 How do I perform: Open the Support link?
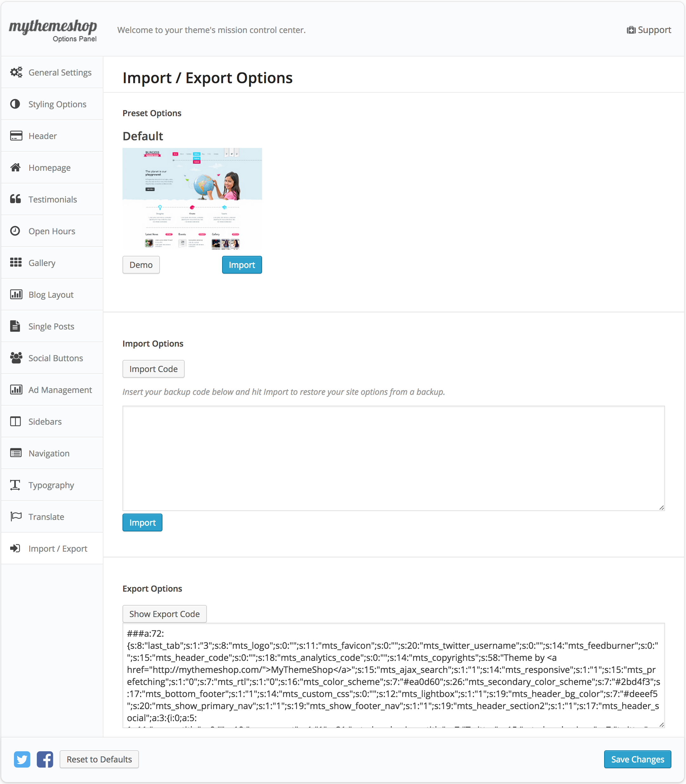[x=649, y=30]
